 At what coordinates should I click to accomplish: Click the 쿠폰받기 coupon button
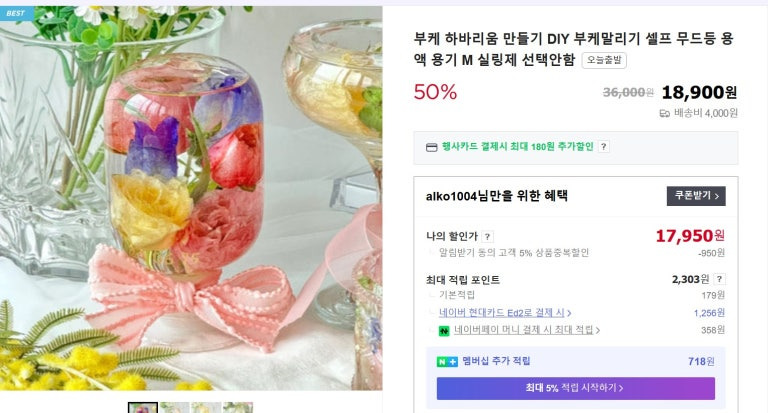tap(696, 196)
